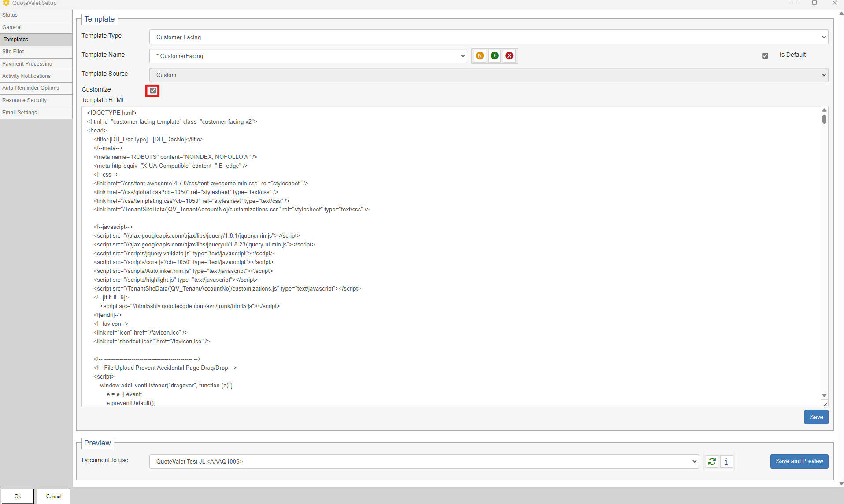Viewport: 844px width, 504px height.
Task: Open the Template Type dropdown
Action: (x=489, y=37)
